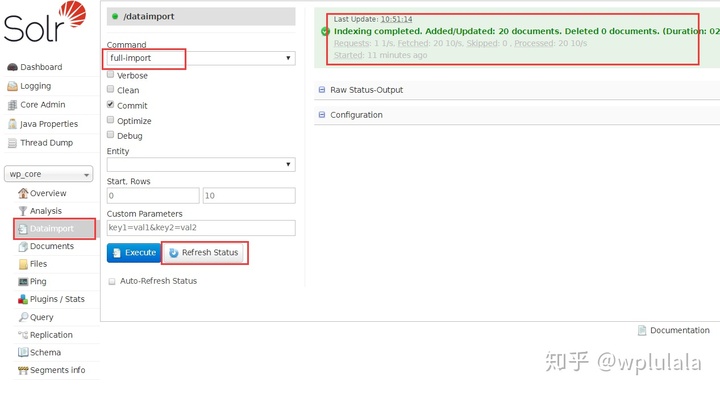This screenshot has height=394, width=720.
Task: Click the Custom Parameters input field
Action: (201, 228)
